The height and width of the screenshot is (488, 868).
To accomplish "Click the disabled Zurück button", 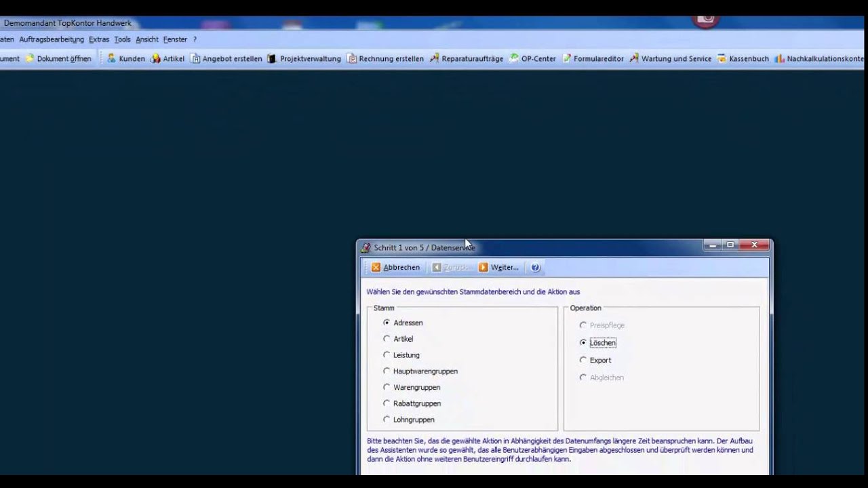I will click(x=452, y=268).
